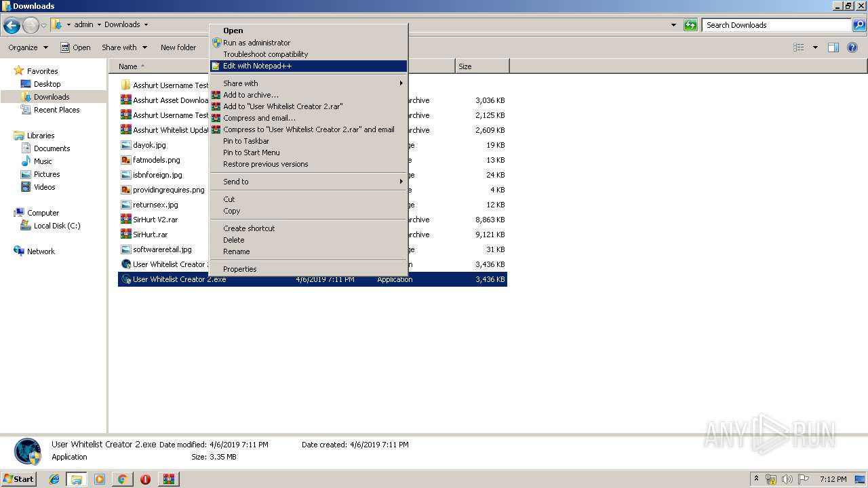868x488 pixels.
Task: Select Edit with Notepad++ menu entry
Action: pyautogui.click(x=309, y=66)
